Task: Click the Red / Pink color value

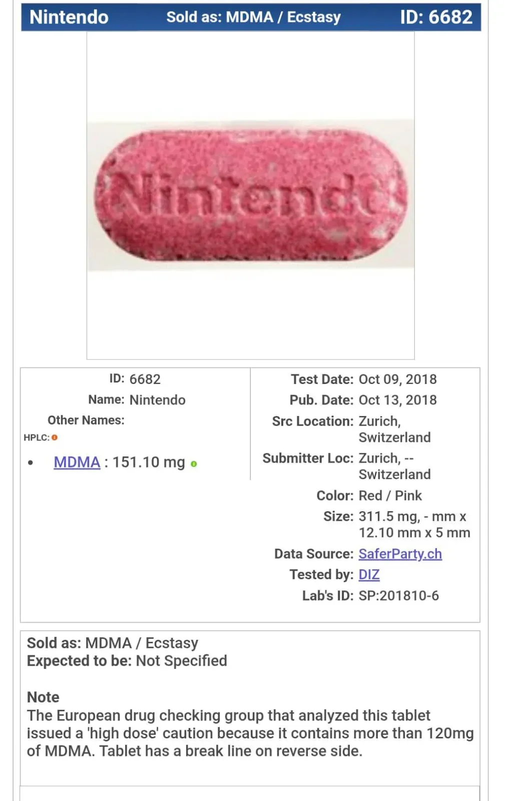Action: (x=390, y=496)
